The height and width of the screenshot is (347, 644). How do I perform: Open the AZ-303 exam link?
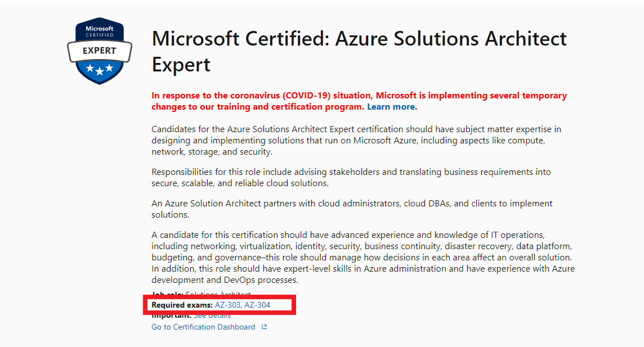tap(227, 305)
